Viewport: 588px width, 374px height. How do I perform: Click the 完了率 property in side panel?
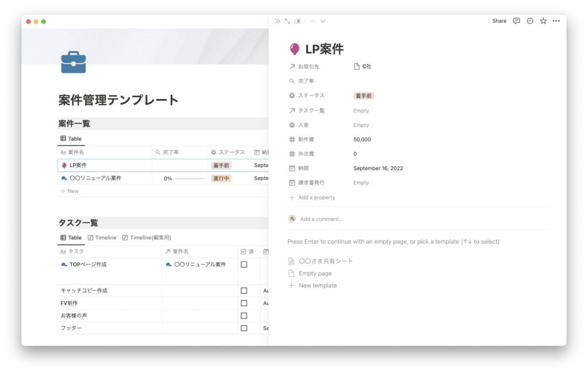(x=306, y=81)
